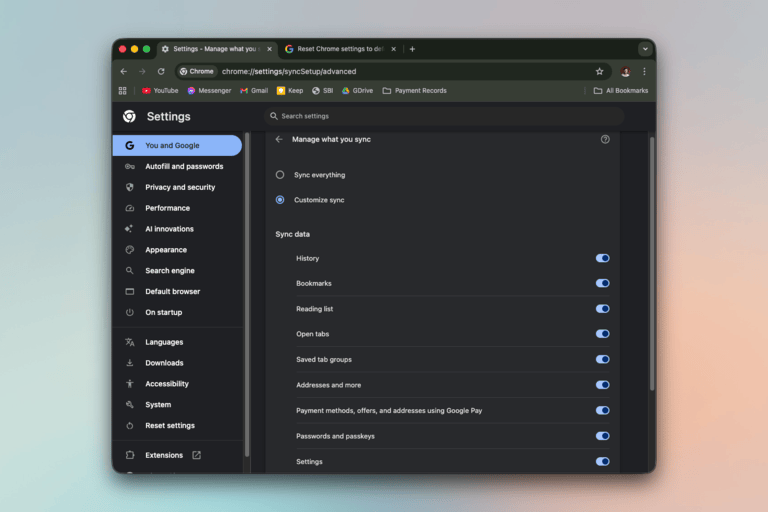Open Autofill and passwords section
Viewport: 768px width, 512px height.
pyautogui.click(x=177, y=167)
